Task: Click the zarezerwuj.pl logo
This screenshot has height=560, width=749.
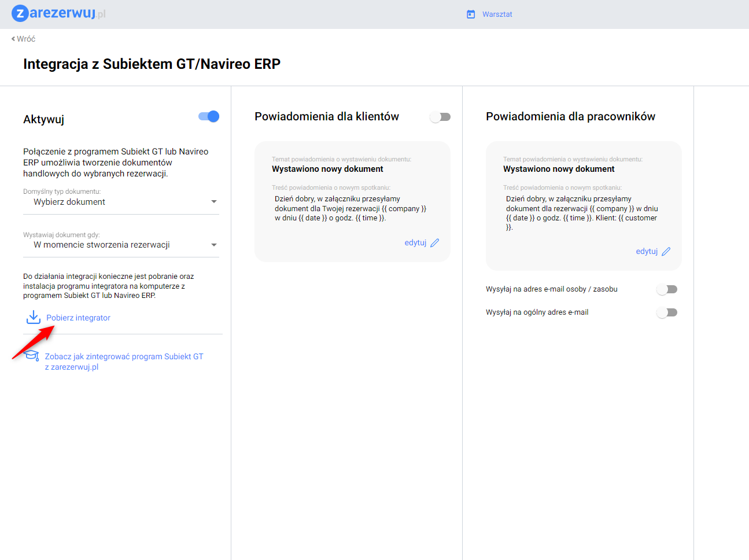Action: pos(58,13)
